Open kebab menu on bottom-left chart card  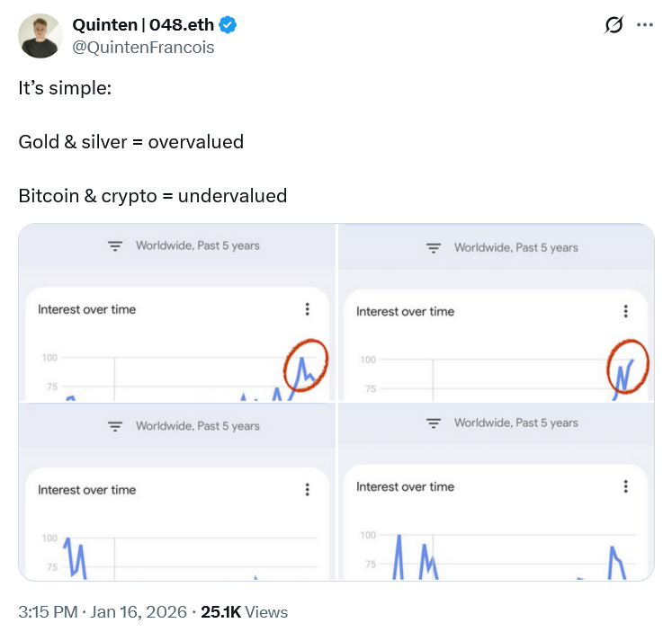[307, 490]
